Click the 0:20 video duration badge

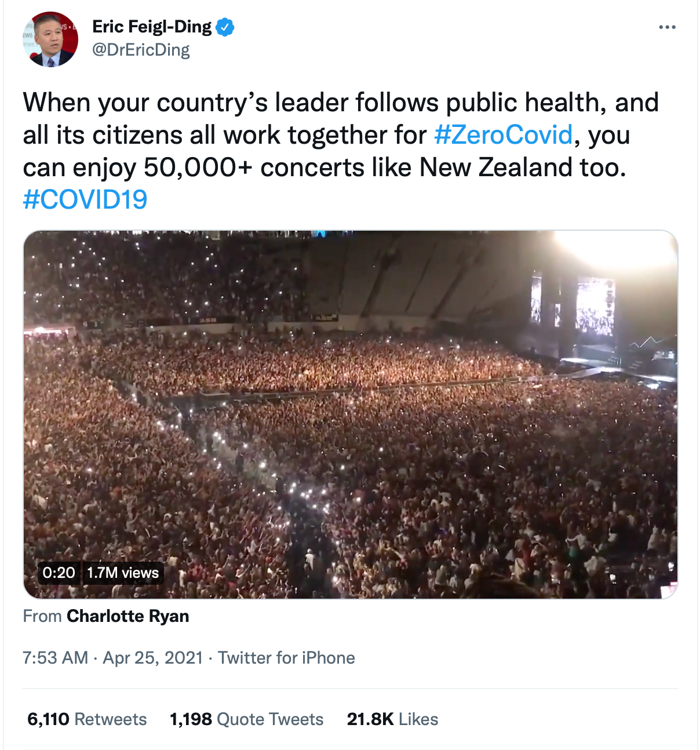[x=59, y=573]
